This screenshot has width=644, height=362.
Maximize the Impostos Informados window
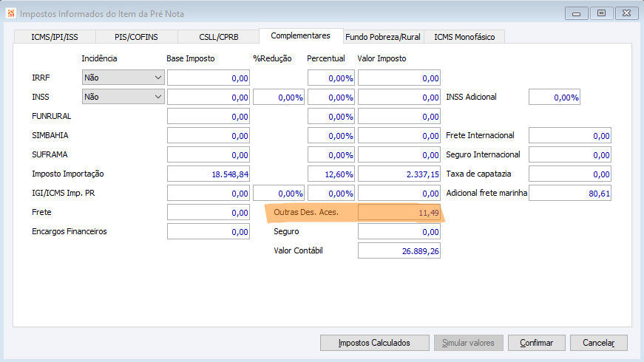coord(601,13)
